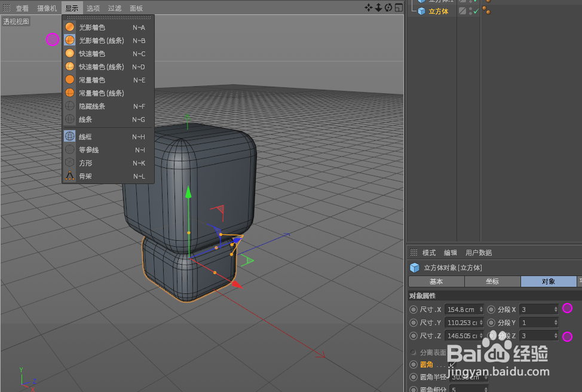Screen dimensions: 582x392
Task: Open the 编辑 menu in attributes
Action: 451,253
